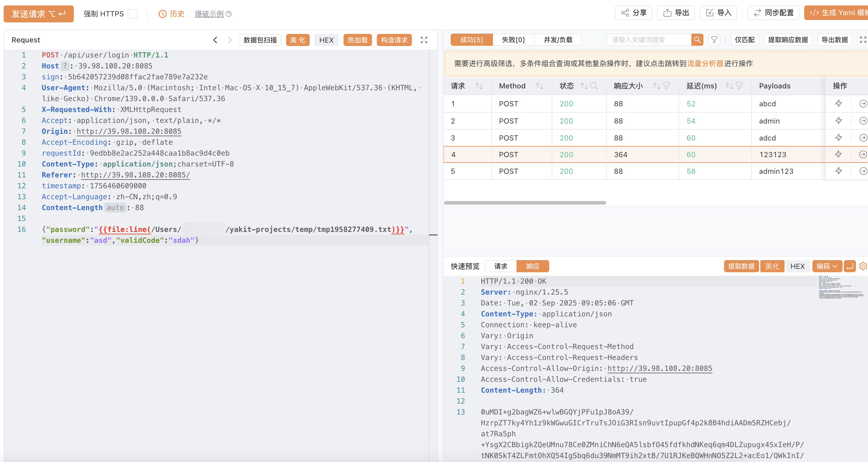Switch quick preview to 请求 tab
The image size is (868, 462).
(x=500, y=266)
